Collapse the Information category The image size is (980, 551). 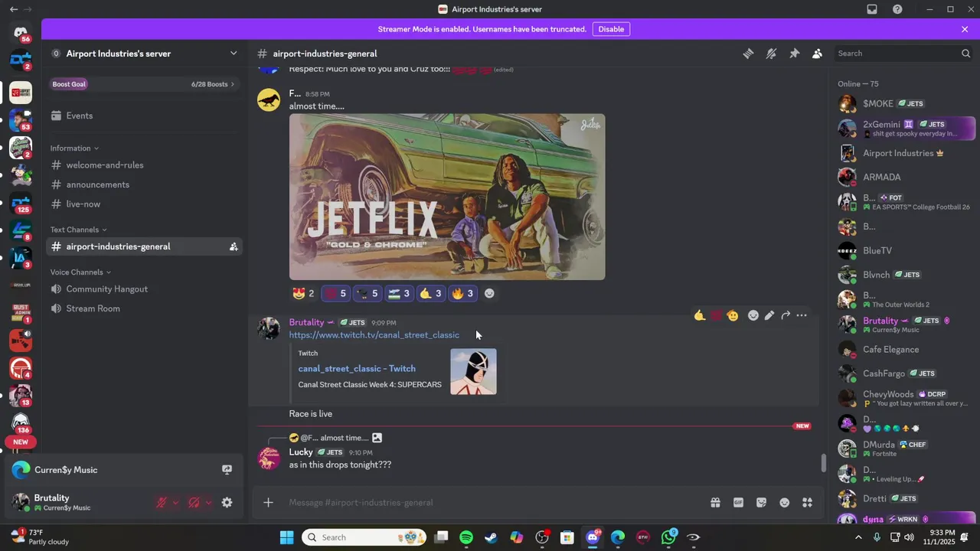pyautogui.click(x=74, y=148)
